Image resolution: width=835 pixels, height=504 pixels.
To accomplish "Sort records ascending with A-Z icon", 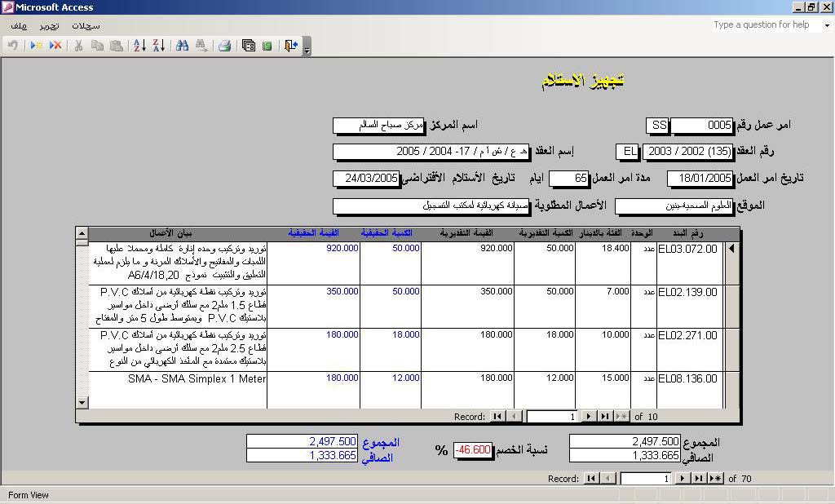I will [139, 46].
